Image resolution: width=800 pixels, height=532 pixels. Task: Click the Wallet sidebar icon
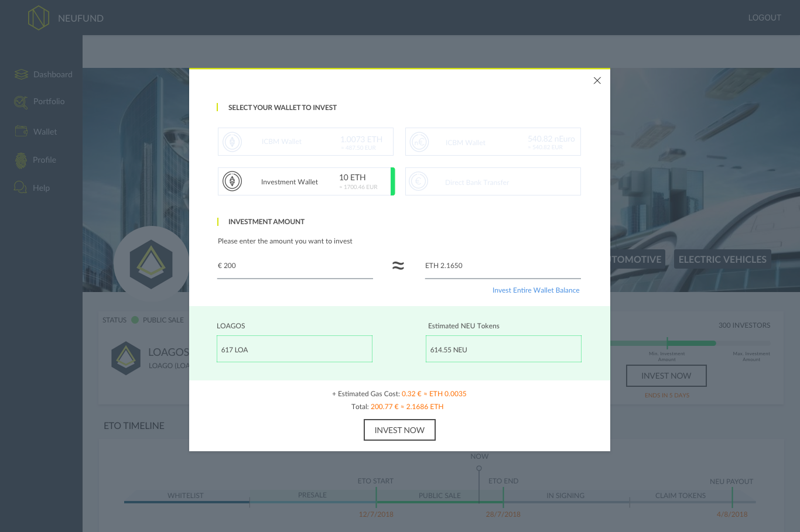[21, 132]
